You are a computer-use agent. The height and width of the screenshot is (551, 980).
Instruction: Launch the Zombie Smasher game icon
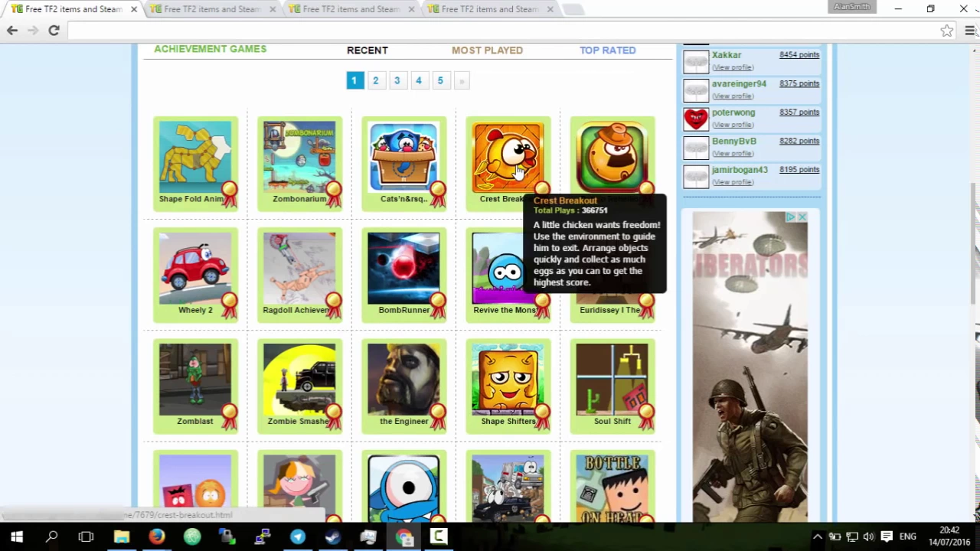[299, 379]
